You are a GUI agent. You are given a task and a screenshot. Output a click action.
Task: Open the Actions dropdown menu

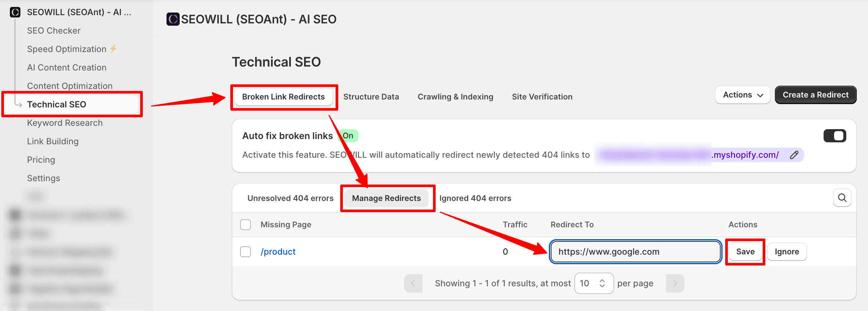click(742, 95)
